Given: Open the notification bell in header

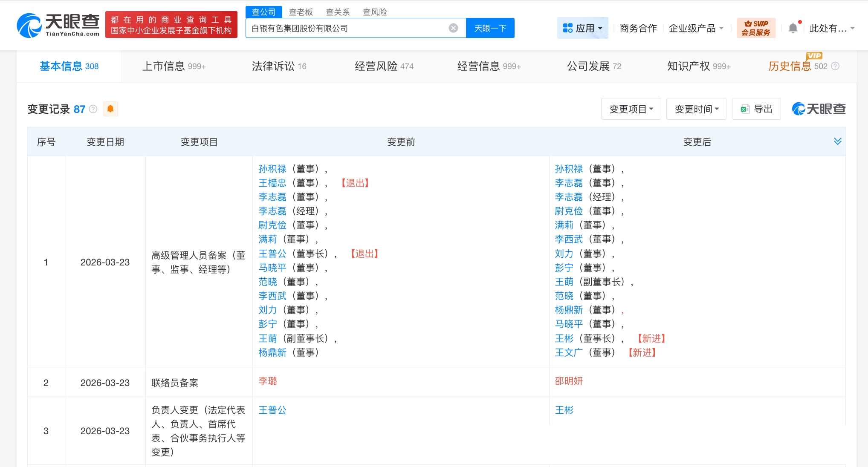Looking at the screenshot, I should coord(793,28).
